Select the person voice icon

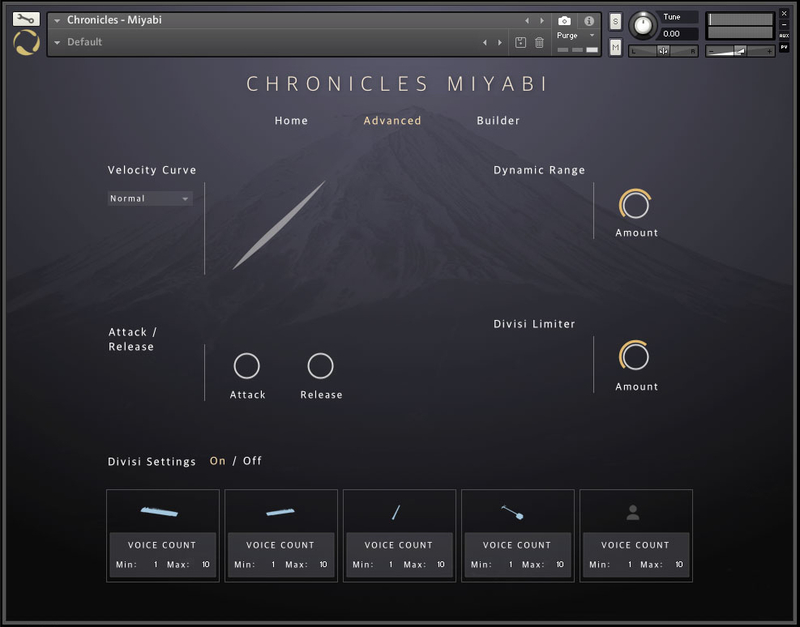click(633, 512)
